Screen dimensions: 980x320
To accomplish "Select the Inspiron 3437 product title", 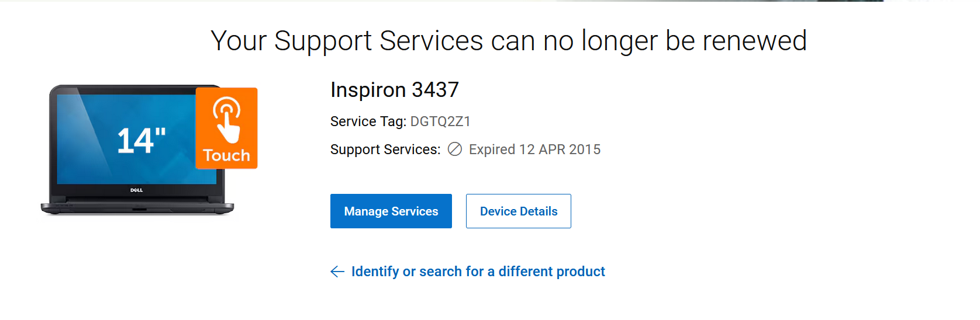I will 395,90.
